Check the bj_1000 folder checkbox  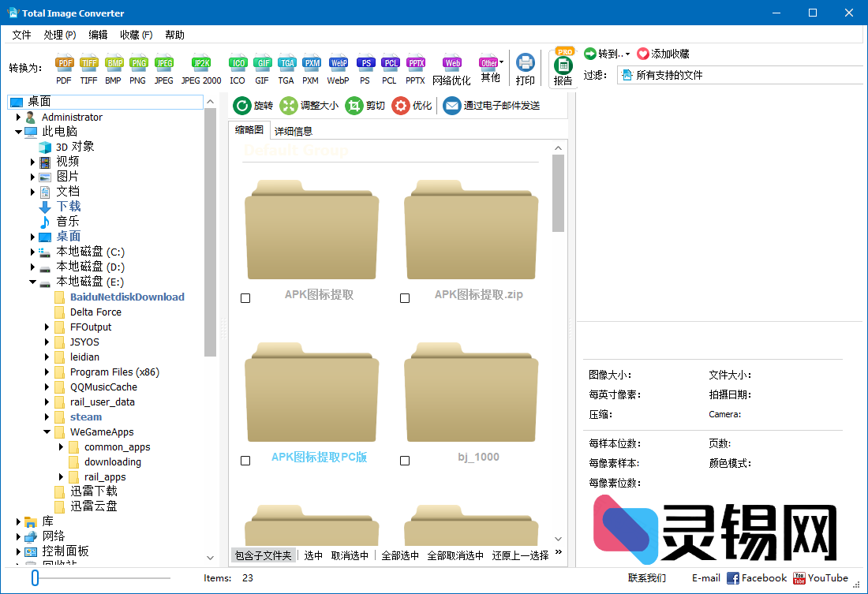[405, 460]
